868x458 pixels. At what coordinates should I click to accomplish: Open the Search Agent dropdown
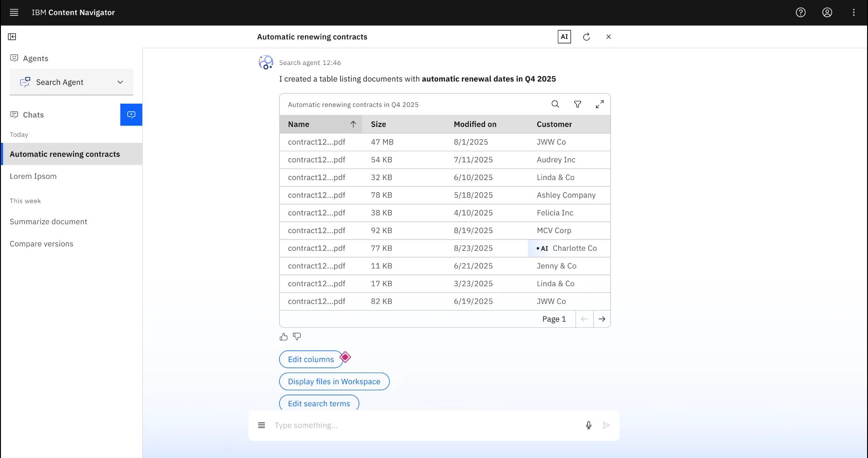click(x=71, y=82)
